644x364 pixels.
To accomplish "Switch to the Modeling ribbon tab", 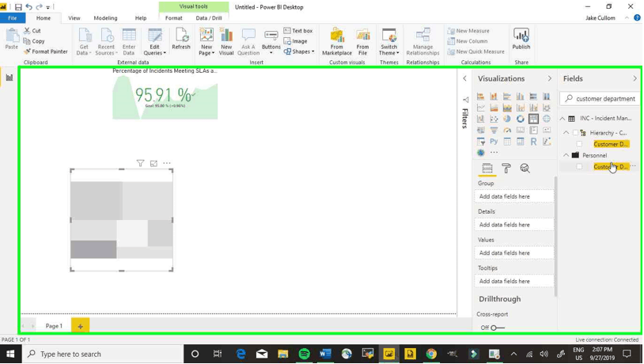I will click(105, 18).
